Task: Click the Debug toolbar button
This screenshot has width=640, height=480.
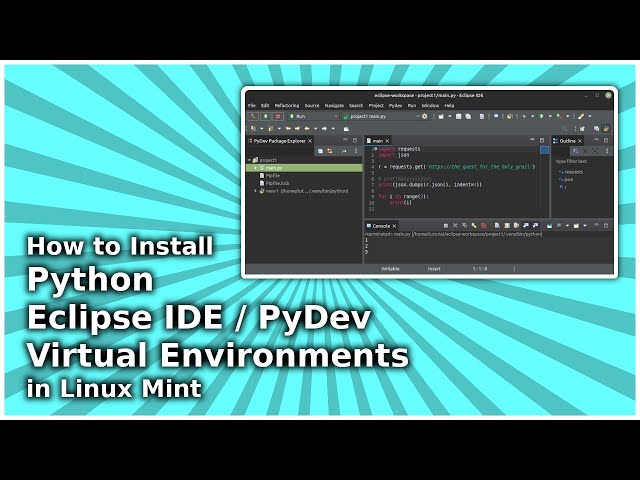Action: click(524, 116)
